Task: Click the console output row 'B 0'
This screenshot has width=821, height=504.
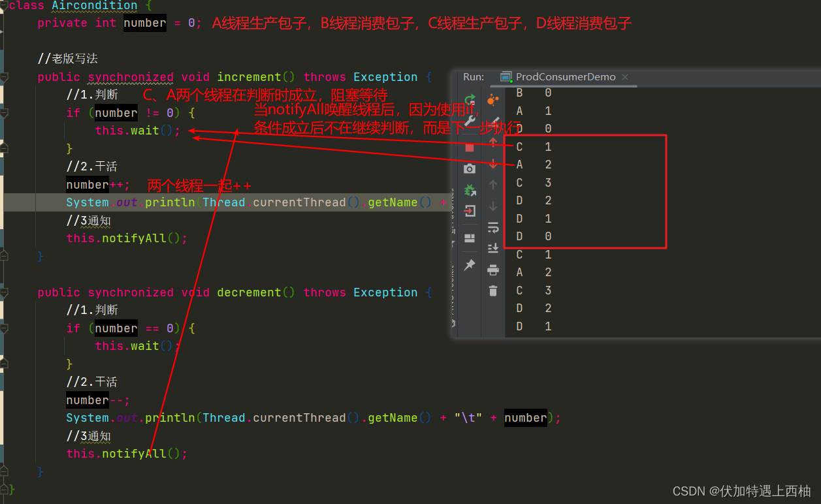Action: click(x=535, y=93)
